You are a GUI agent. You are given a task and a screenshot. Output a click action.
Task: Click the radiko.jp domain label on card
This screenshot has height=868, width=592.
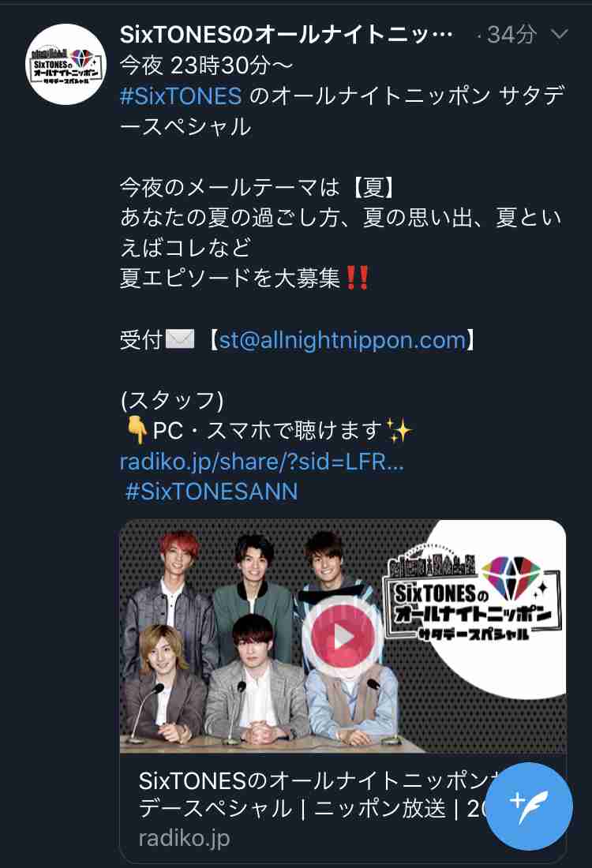coord(184,838)
